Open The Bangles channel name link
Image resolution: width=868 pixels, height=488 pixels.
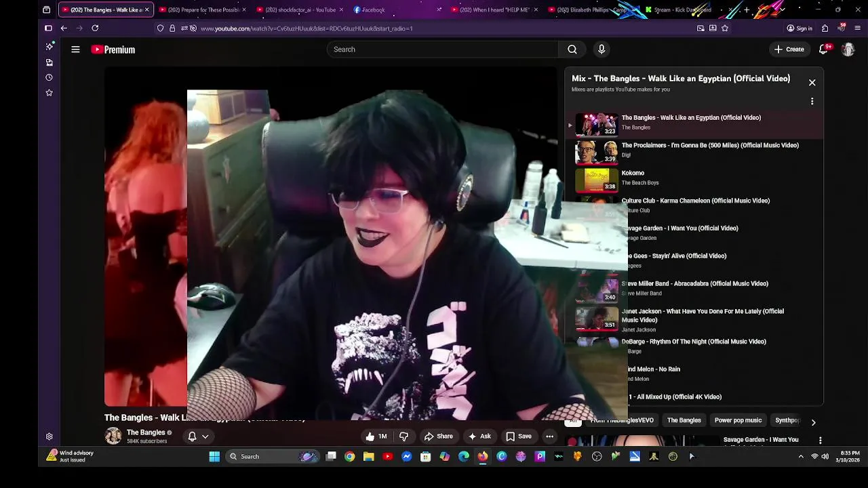coord(146,432)
